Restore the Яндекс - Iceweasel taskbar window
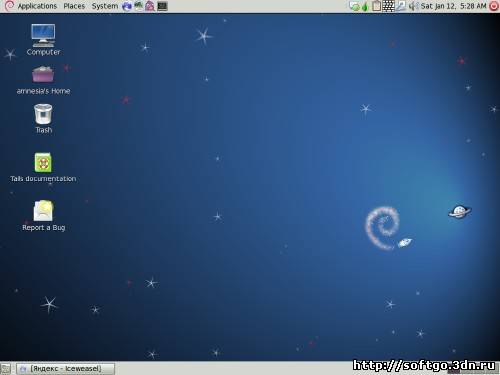The image size is (500, 375). 65,368
